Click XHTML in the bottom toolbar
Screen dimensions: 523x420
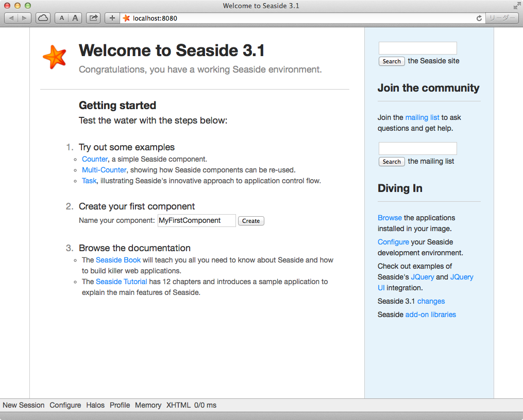pyautogui.click(x=178, y=406)
